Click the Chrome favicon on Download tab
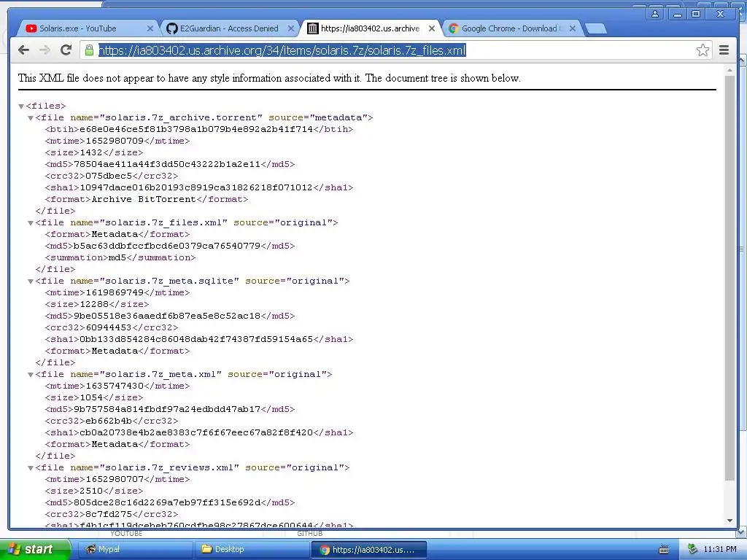 tap(454, 28)
